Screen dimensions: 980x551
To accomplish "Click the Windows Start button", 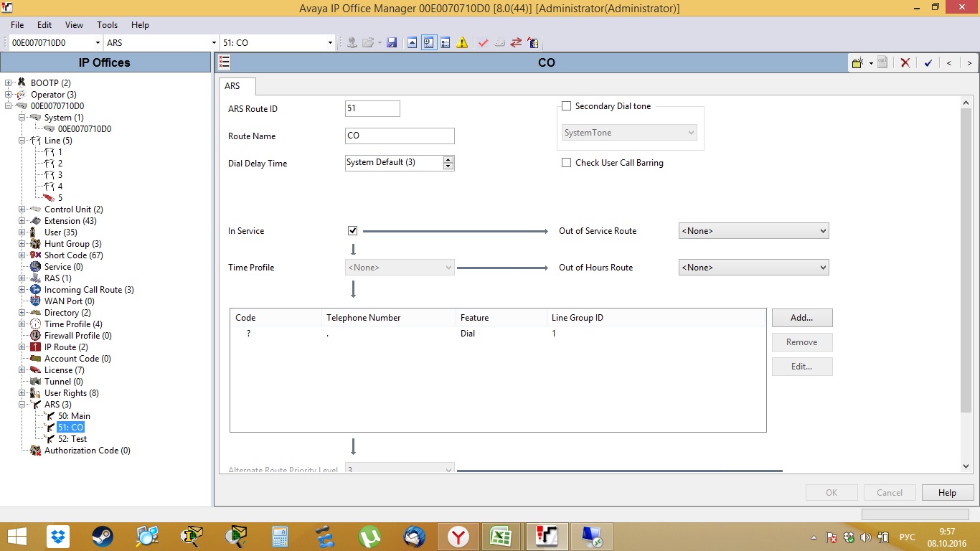I will pos(17,536).
